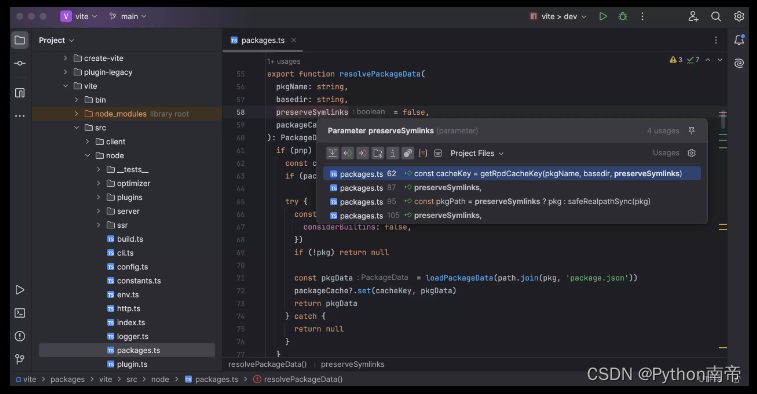Open usage at packages.ts line 95

tap(512, 201)
